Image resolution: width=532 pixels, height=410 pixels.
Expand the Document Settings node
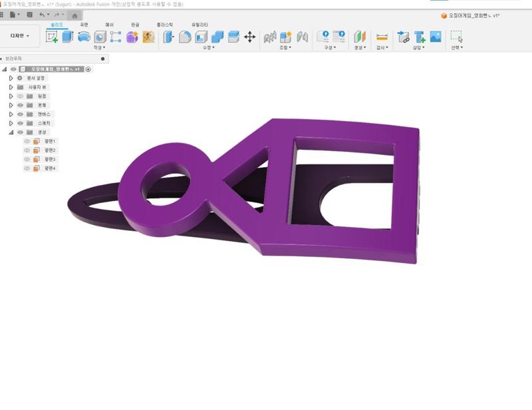tap(11, 78)
